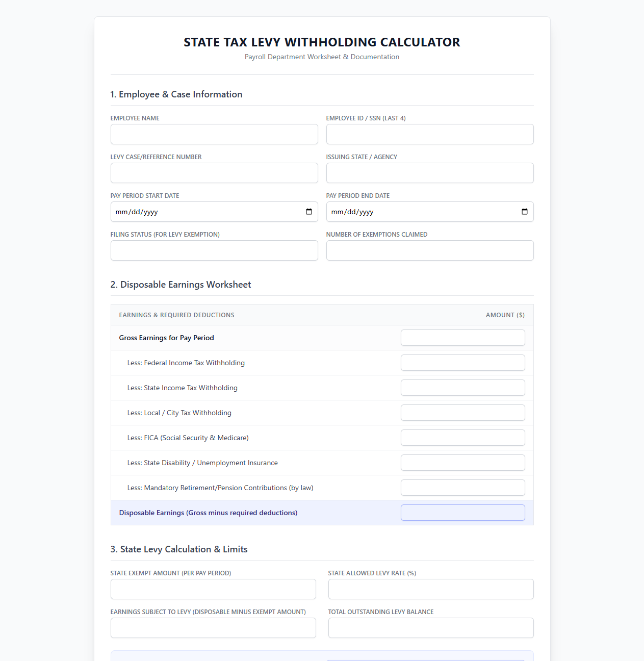Viewport: 644px width, 661px height.
Task: Click 'Disposable Earnings (Gross minus required deductions)' label
Action: 208,513
